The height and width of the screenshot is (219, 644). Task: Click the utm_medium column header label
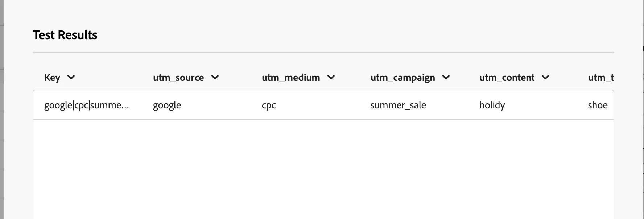291,77
